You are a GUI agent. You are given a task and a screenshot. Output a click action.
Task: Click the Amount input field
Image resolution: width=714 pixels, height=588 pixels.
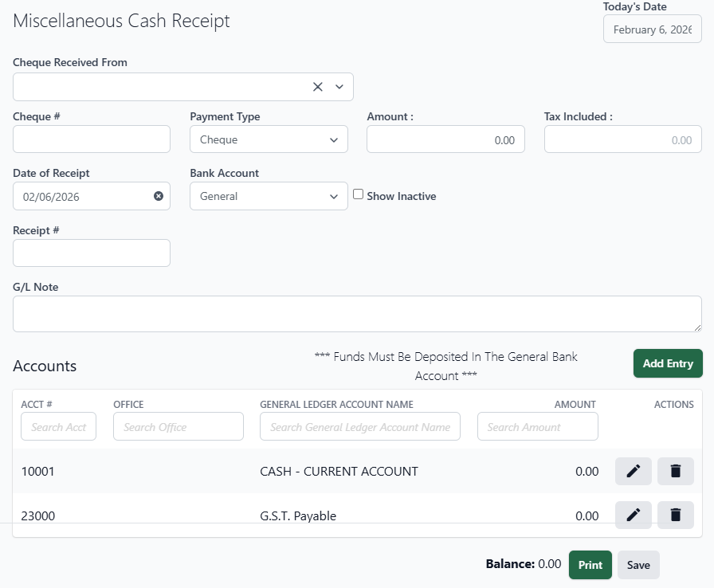click(x=445, y=139)
